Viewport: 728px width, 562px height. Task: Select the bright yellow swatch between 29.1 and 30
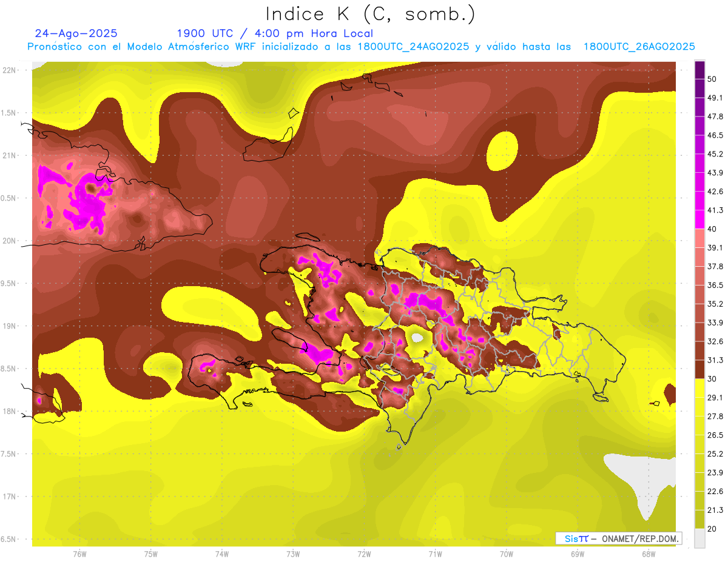(x=699, y=388)
